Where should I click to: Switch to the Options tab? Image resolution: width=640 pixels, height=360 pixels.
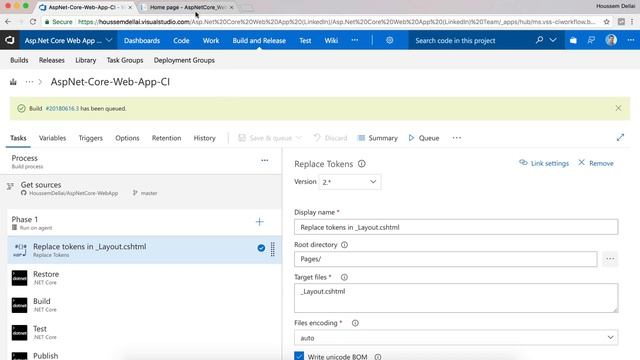127,138
